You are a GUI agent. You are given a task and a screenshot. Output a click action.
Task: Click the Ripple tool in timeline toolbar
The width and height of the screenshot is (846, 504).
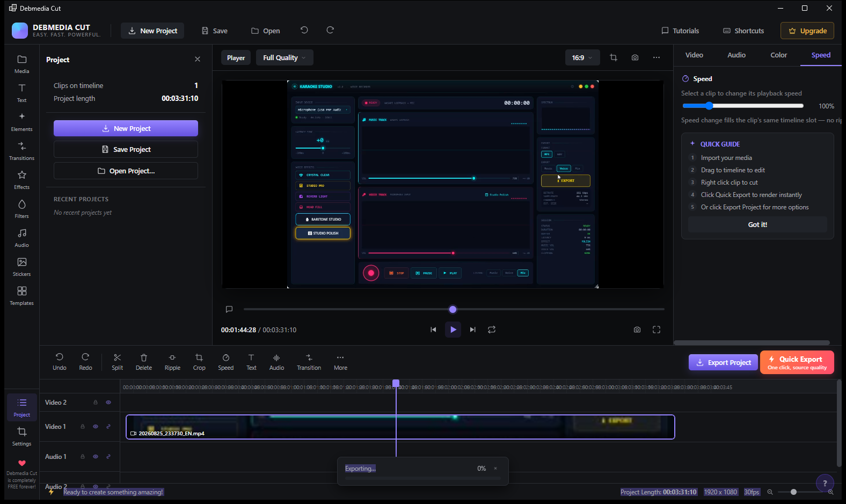coord(172,362)
